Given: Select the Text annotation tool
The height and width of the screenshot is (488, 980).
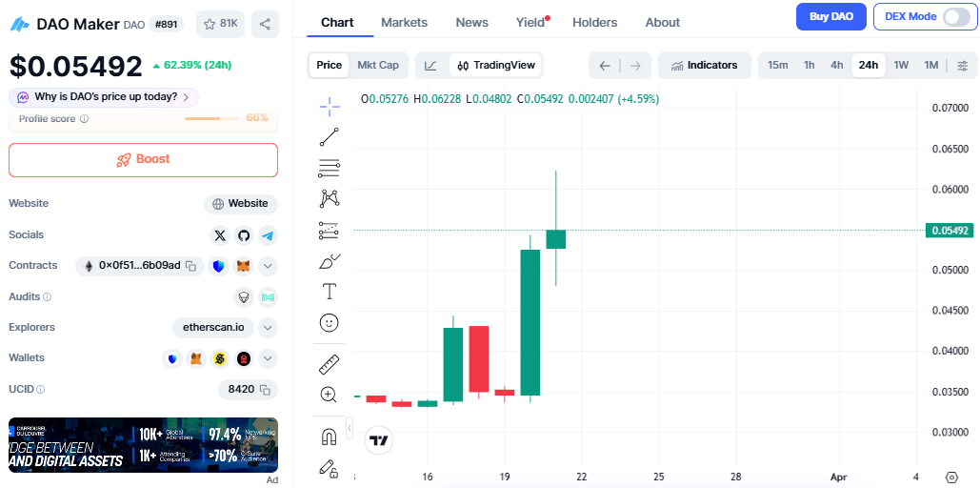Looking at the screenshot, I should coord(330,292).
